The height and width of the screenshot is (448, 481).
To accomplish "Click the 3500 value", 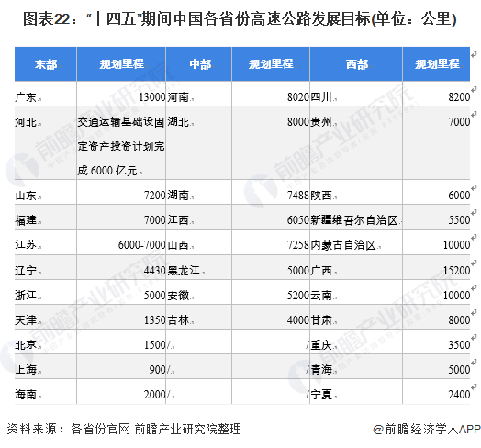I will pos(459,345).
